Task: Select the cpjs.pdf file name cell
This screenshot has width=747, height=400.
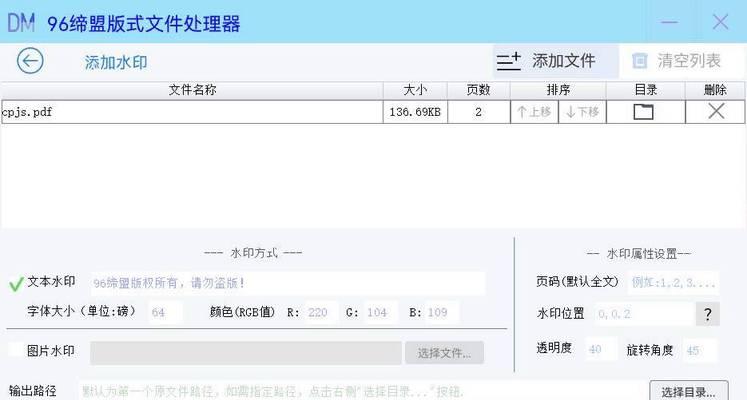Action: (192, 112)
